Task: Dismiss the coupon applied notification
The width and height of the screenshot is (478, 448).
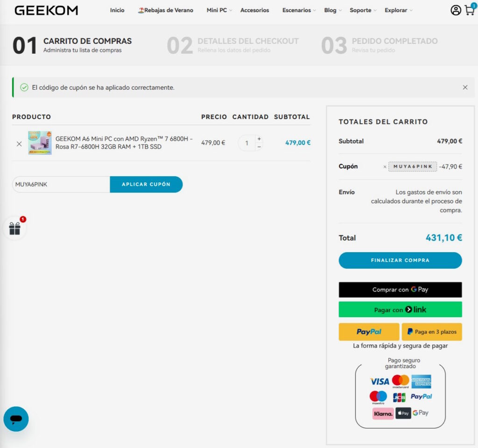Action: coord(465,87)
